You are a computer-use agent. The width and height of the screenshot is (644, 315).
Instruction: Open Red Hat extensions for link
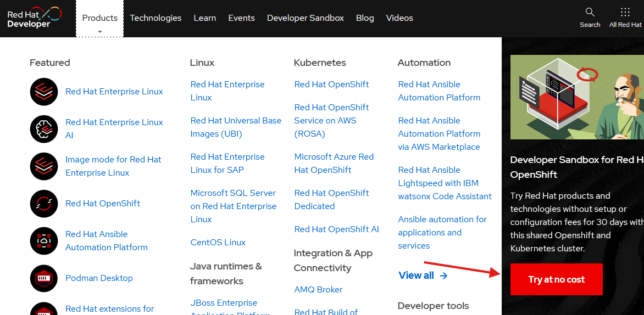tap(110, 308)
